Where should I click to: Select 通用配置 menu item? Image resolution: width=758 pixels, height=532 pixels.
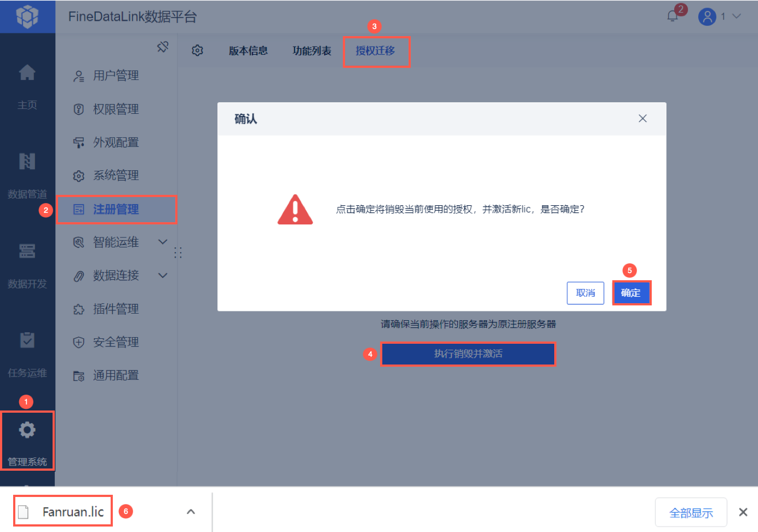116,375
